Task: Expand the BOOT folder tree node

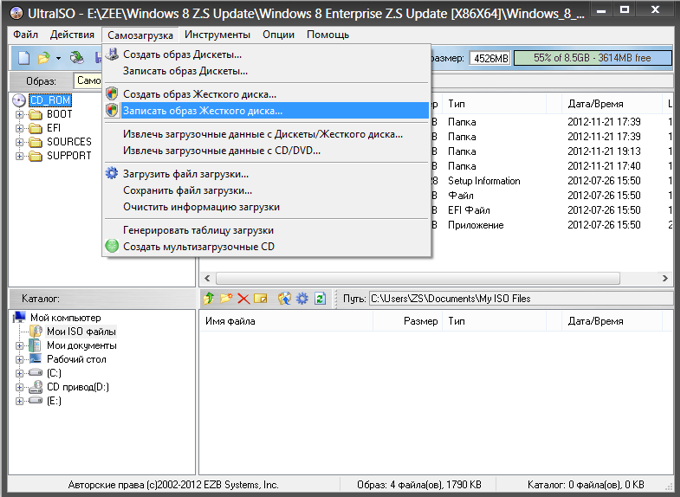Action: coord(20,115)
